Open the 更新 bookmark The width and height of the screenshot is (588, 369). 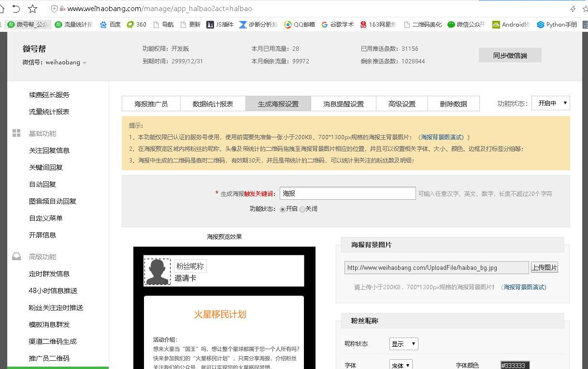190,24
